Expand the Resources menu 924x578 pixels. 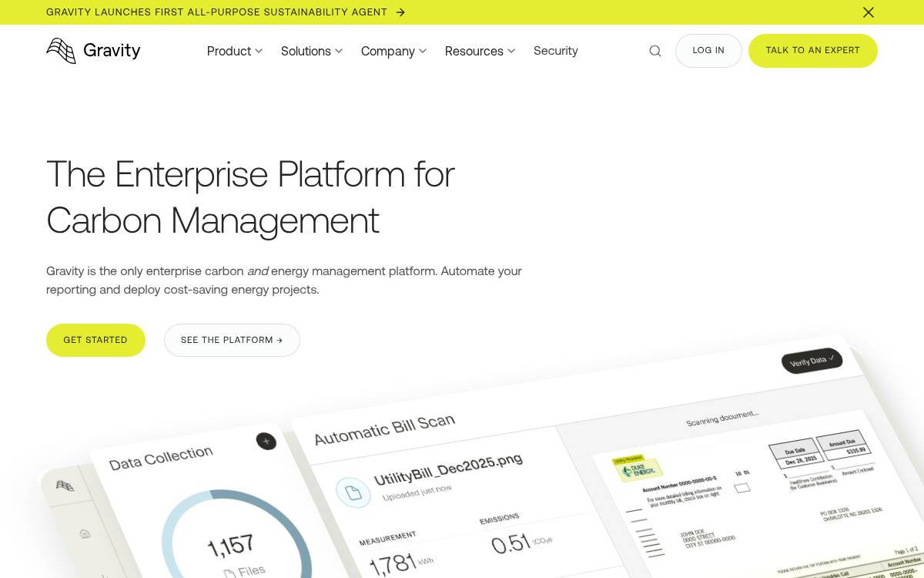point(480,51)
